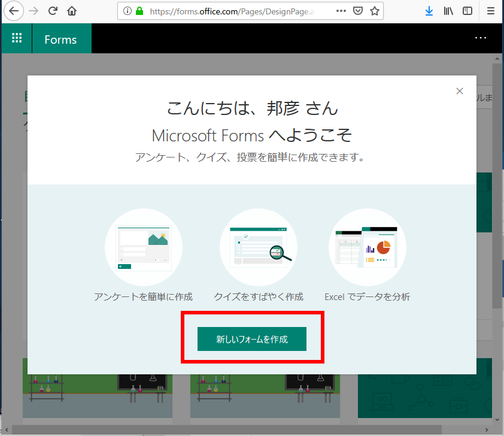Click the vertical scrollbar thumb
Screen dimensions: 504x436
click(497, 186)
